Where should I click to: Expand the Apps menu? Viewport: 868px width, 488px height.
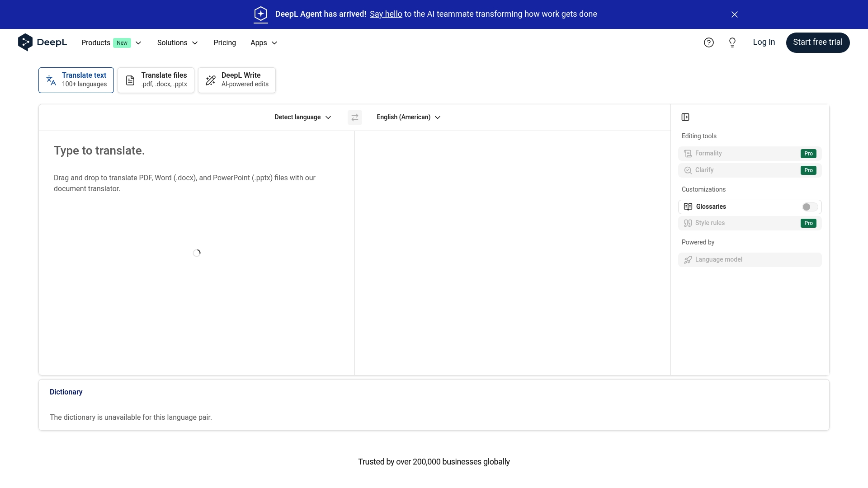[x=263, y=42]
